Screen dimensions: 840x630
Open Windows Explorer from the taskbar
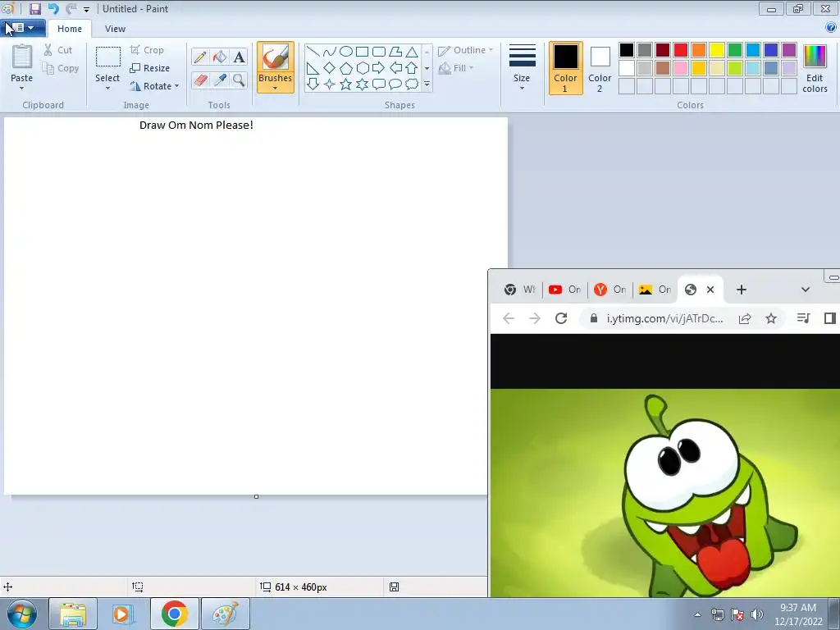pos(73,614)
